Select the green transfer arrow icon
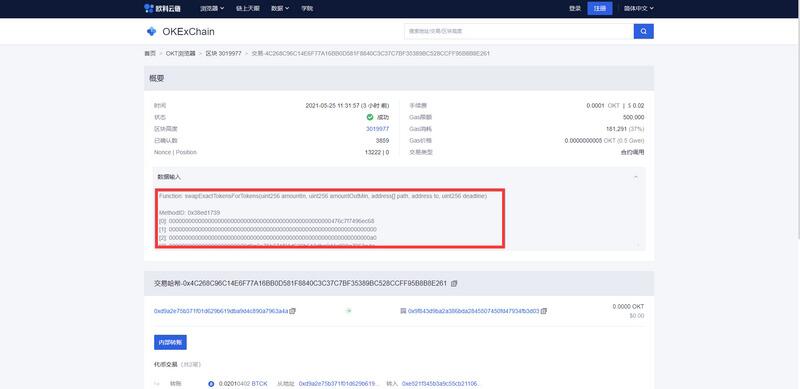Screen dimensions: 800x389 click(x=349, y=310)
